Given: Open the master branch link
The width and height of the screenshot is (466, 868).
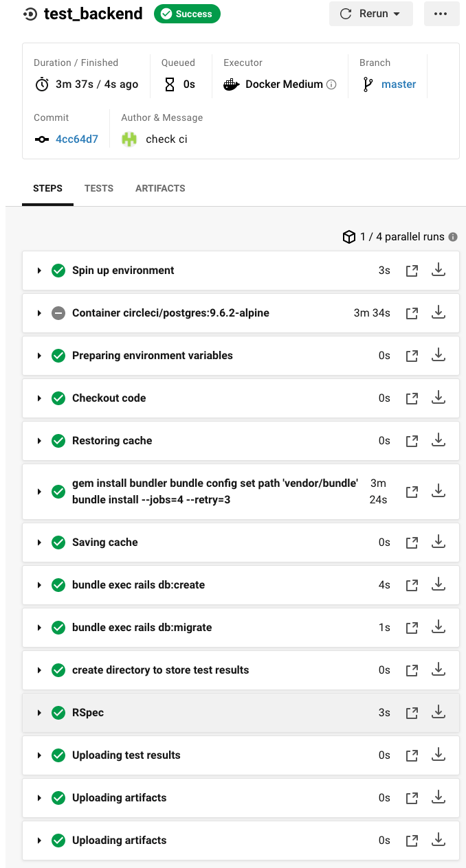Looking at the screenshot, I should [x=399, y=84].
